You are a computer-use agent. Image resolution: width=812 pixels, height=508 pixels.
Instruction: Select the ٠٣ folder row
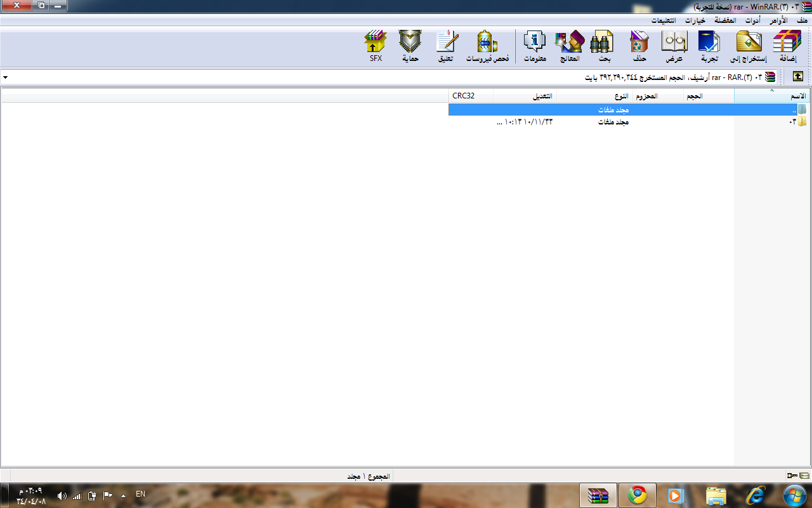coord(628,121)
